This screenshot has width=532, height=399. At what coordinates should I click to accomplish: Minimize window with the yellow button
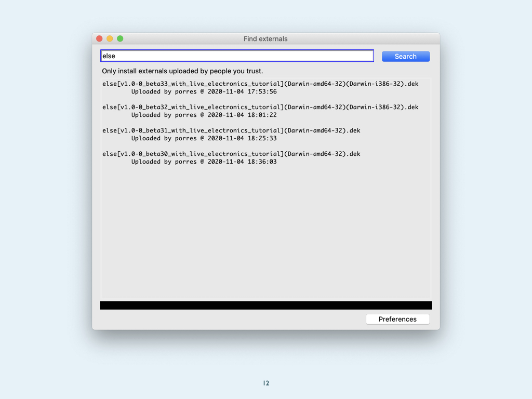click(x=110, y=38)
